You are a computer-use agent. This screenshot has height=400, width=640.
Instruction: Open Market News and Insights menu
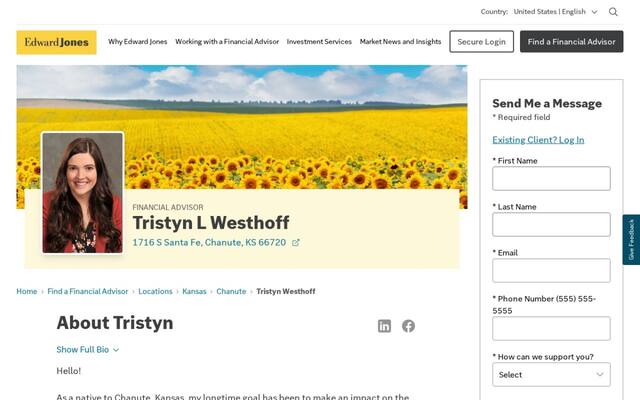(x=400, y=42)
